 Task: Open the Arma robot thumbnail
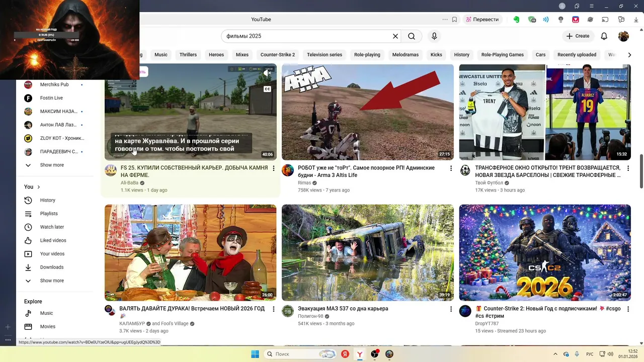(368, 112)
